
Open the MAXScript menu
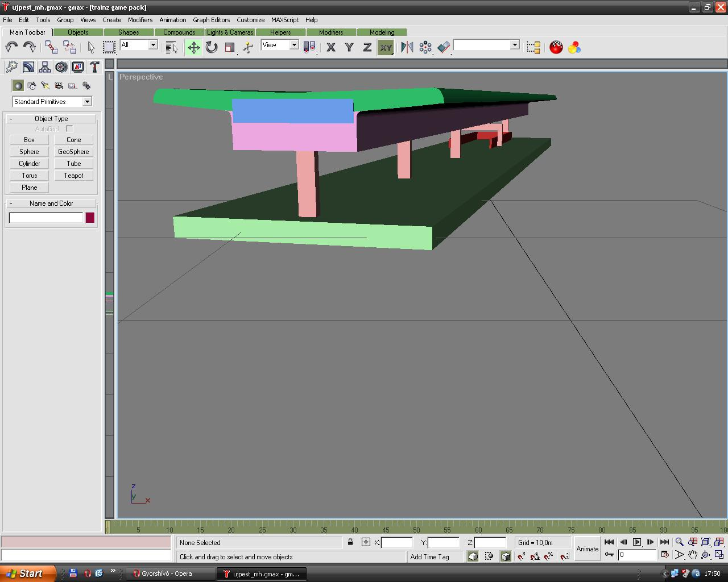[x=285, y=20]
